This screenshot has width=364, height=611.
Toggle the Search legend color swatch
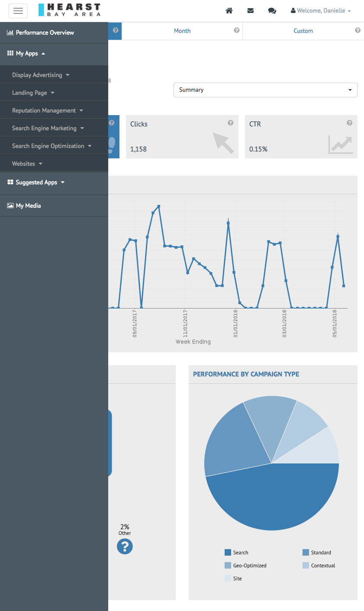[228, 553]
